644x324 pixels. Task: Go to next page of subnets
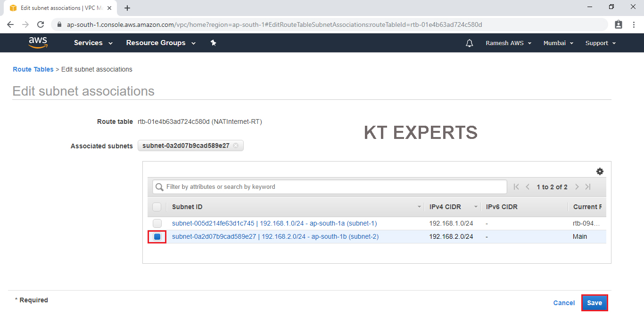click(x=577, y=187)
